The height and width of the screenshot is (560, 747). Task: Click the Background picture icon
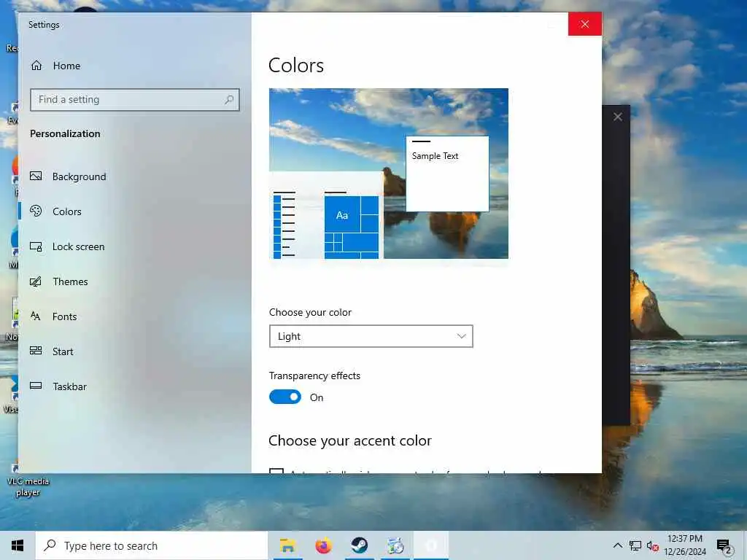[x=36, y=176]
